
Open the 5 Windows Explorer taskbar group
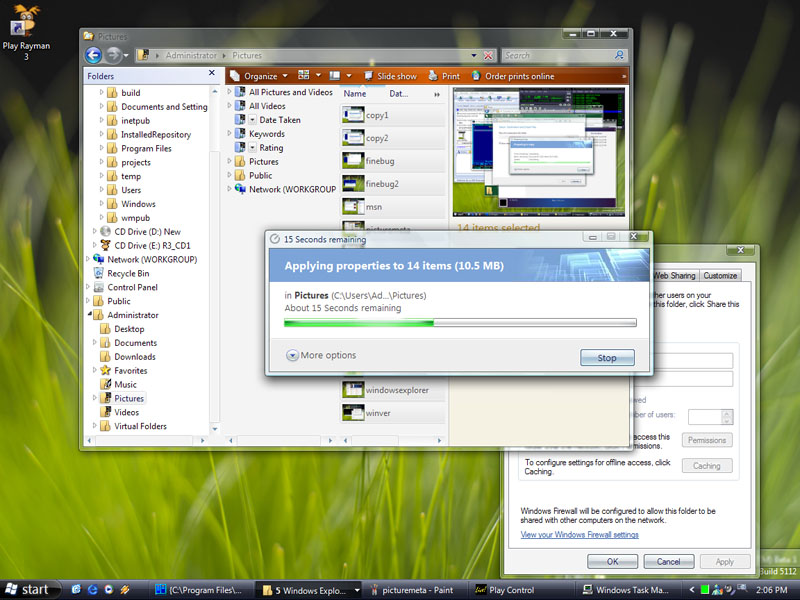310,590
